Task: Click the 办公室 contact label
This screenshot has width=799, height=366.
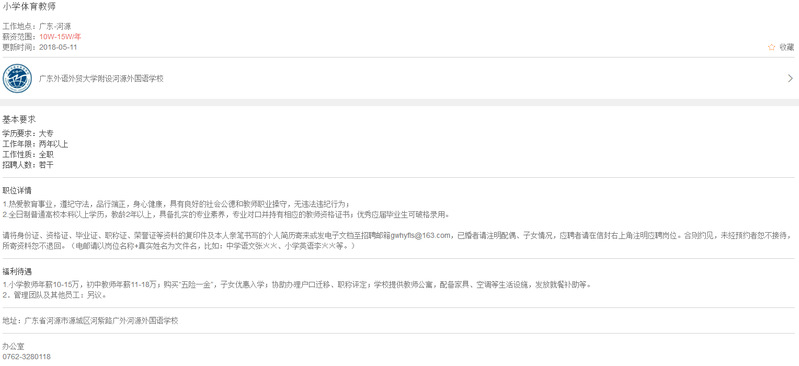Action: click(x=13, y=347)
